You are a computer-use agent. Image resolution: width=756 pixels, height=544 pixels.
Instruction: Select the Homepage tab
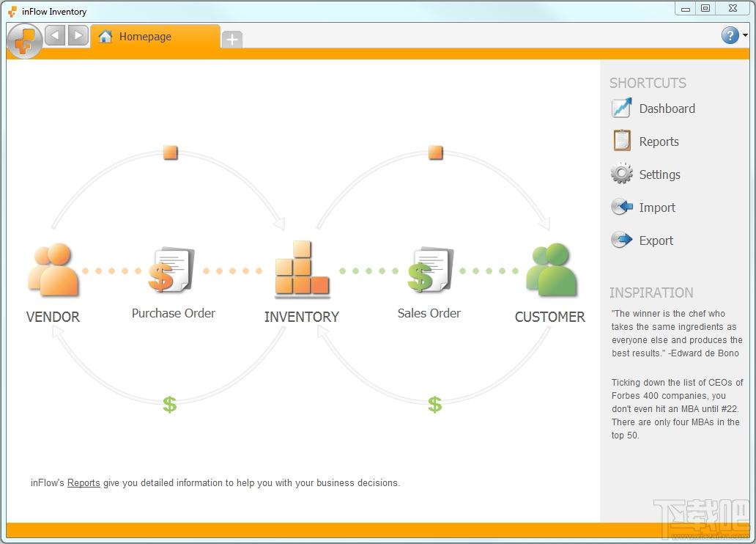point(155,37)
